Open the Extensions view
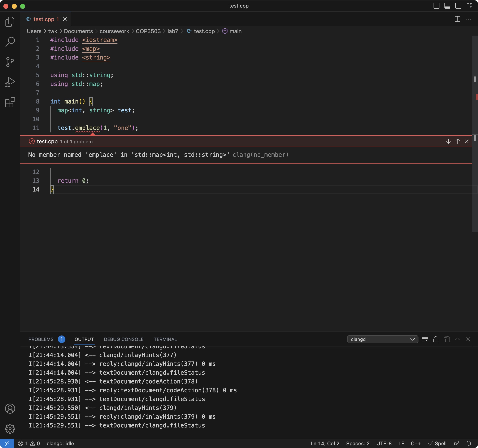Viewport: 478px width, 448px height. 10,102
